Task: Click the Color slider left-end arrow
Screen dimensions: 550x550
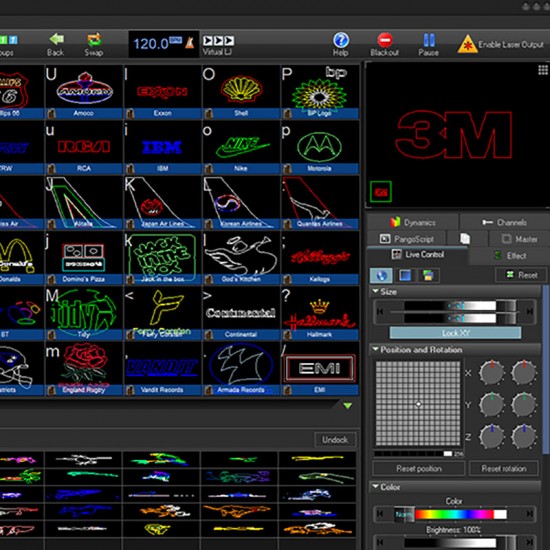Action: point(380,514)
